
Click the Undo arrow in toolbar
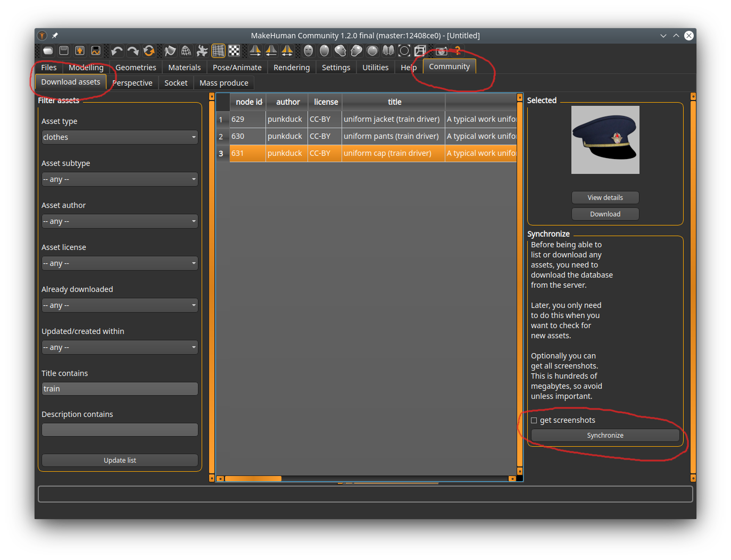(x=117, y=51)
